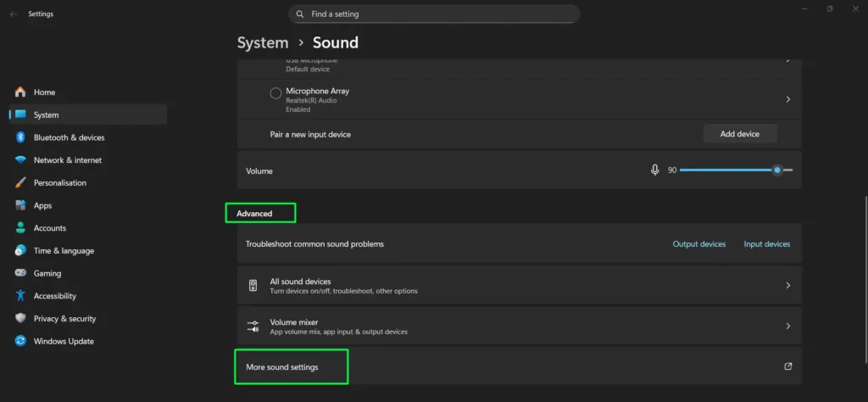Click Troubleshoot common sound problems text
The width and height of the screenshot is (868, 402).
pyautogui.click(x=314, y=244)
